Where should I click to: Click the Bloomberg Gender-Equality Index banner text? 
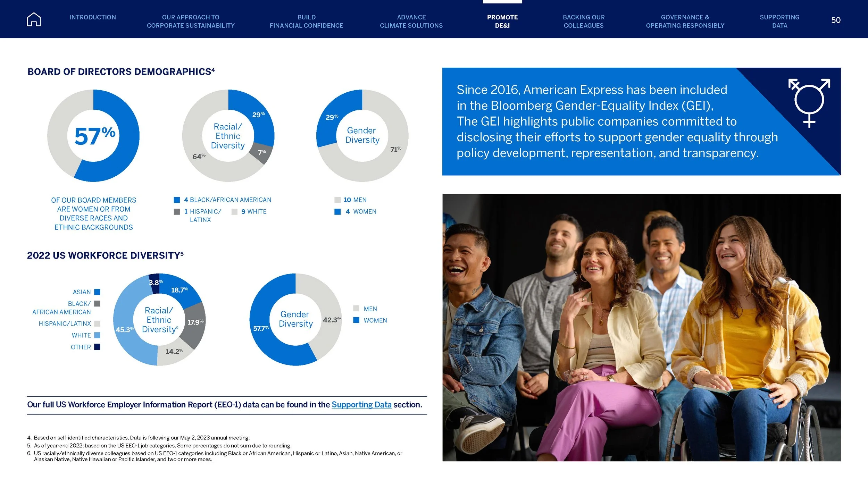617,121
